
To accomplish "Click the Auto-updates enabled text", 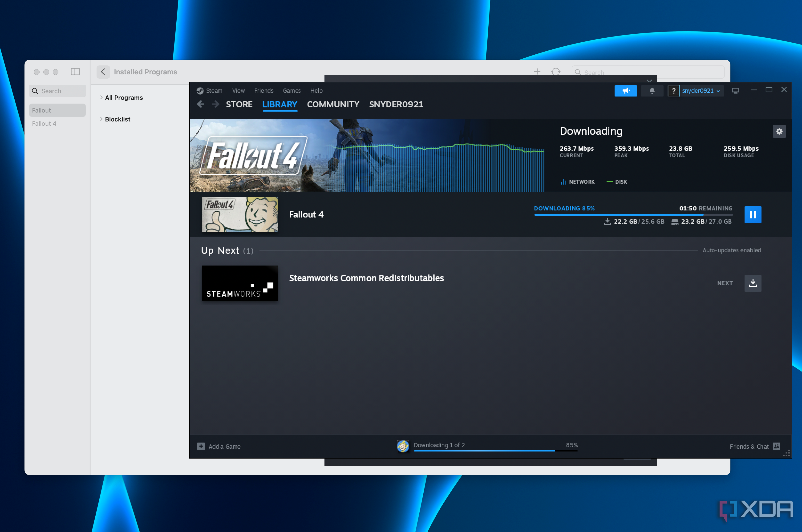I will point(731,250).
